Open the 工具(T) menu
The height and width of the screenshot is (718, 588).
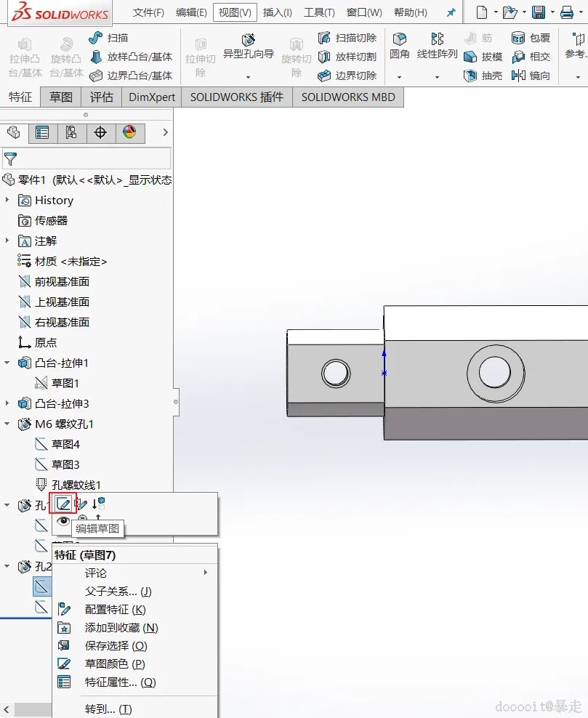(319, 12)
